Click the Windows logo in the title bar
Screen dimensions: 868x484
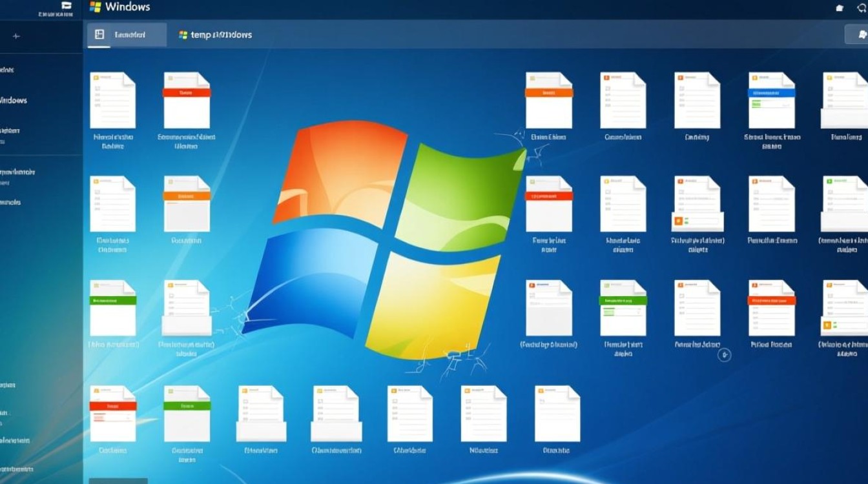click(96, 6)
